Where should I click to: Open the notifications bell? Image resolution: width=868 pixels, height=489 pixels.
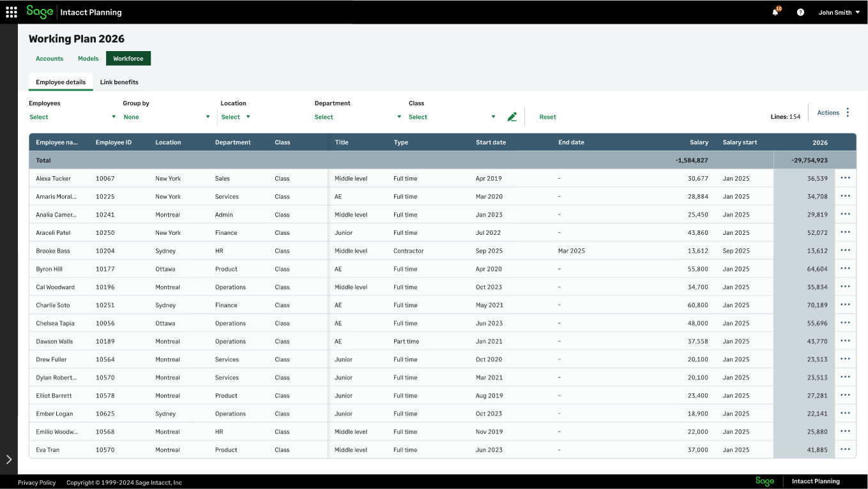(775, 12)
